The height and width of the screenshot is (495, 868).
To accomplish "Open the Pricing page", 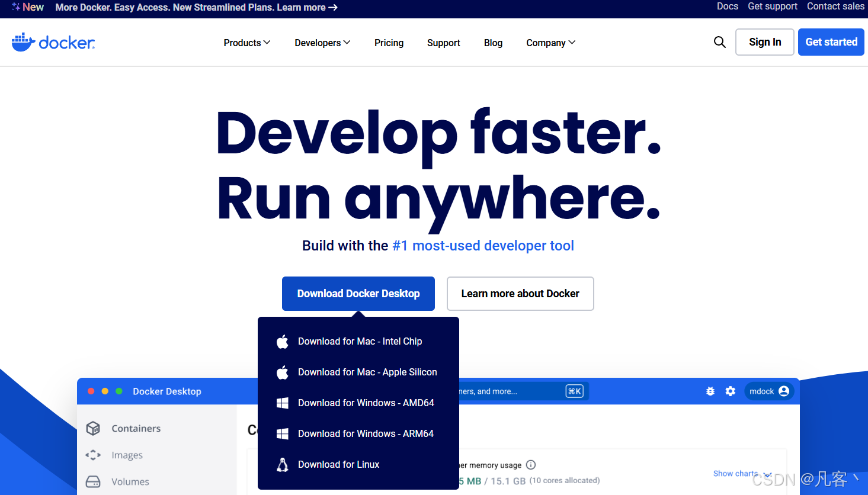I will (x=389, y=43).
